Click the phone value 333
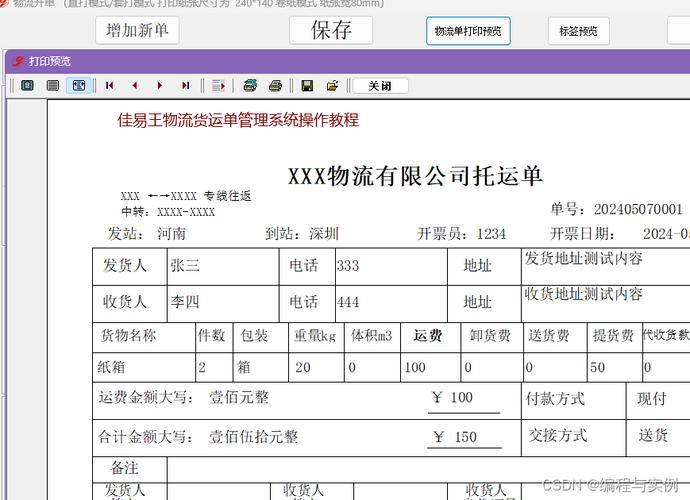The height and width of the screenshot is (500, 690). [x=348, y=266]
